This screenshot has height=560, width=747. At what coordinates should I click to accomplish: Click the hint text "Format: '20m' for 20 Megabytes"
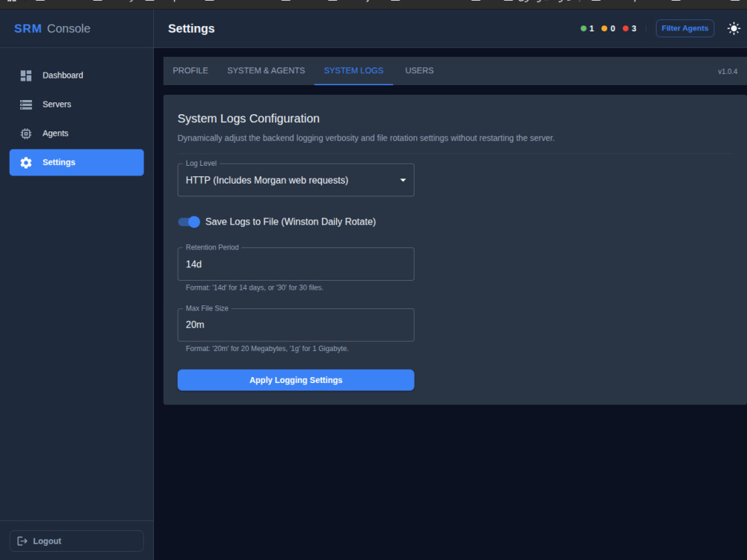[267, 349]
